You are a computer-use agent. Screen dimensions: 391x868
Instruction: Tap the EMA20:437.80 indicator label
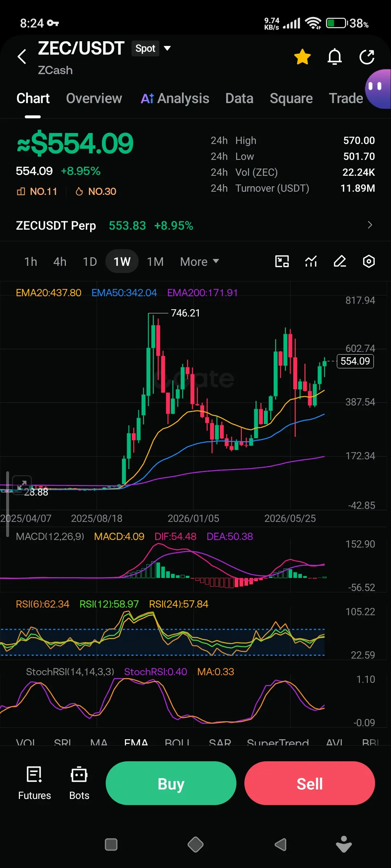(x=49, y=293)
